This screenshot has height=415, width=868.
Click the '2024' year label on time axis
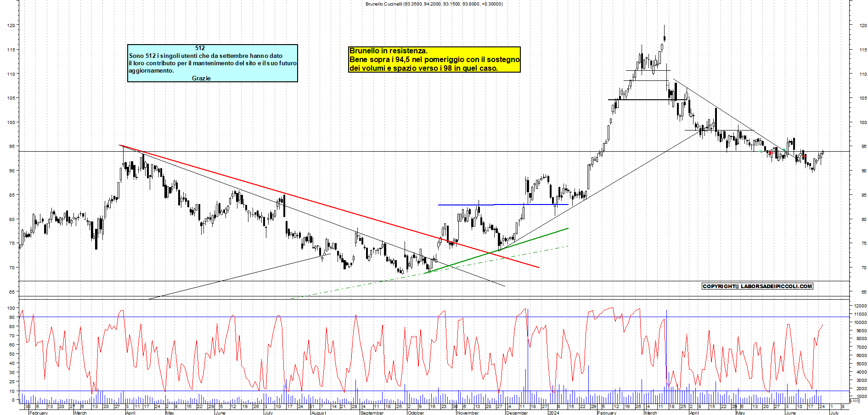click(x=554, y=413)
